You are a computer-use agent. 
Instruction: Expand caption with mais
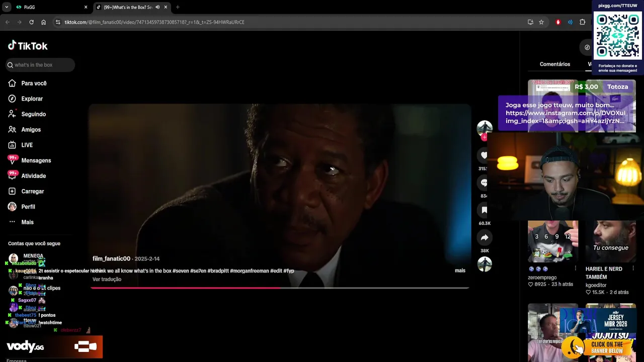(460, 270)
